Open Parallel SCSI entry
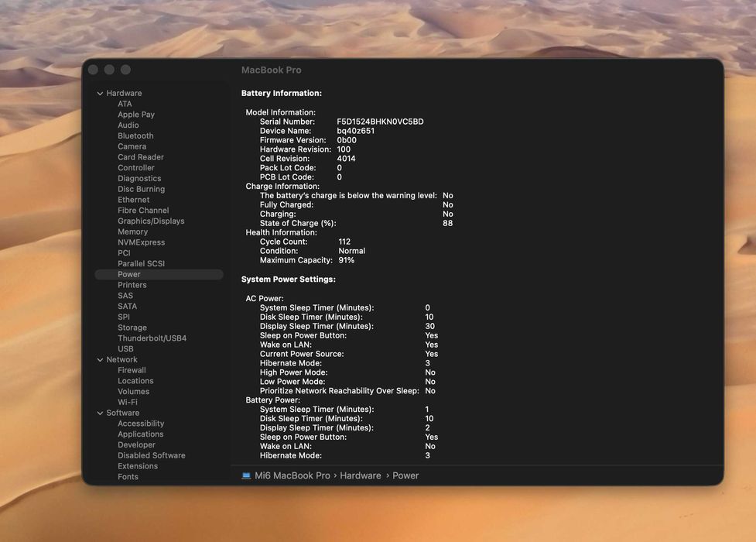The width and height of the screenshot is (756, 542). (142, 263)
